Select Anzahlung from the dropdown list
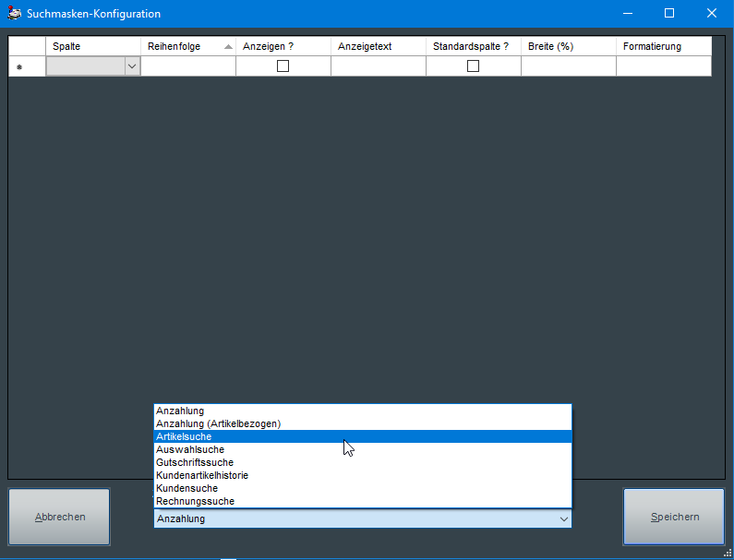 click(x=180, y=411)
